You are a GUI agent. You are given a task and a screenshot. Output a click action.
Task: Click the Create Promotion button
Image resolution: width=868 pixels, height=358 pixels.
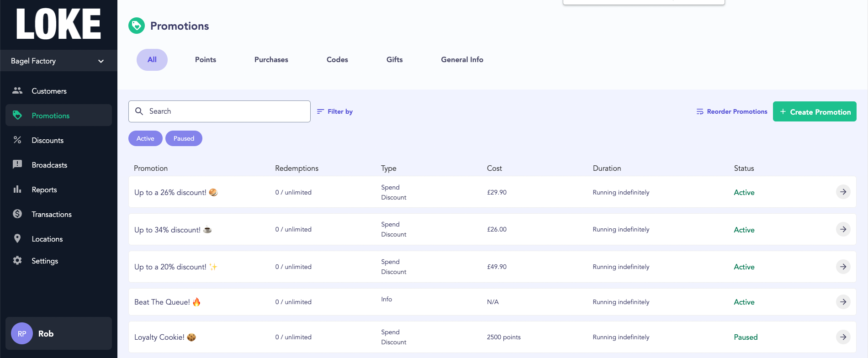click(815, 111)
